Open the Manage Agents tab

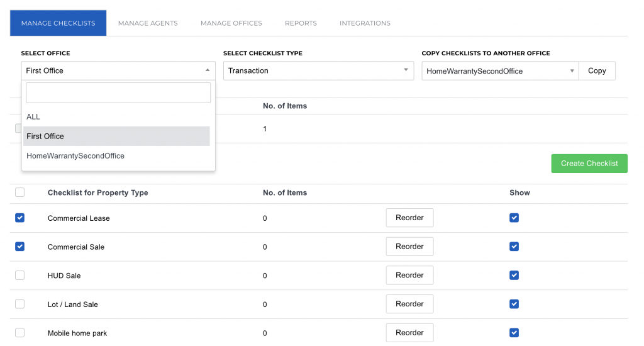(148, 23)
